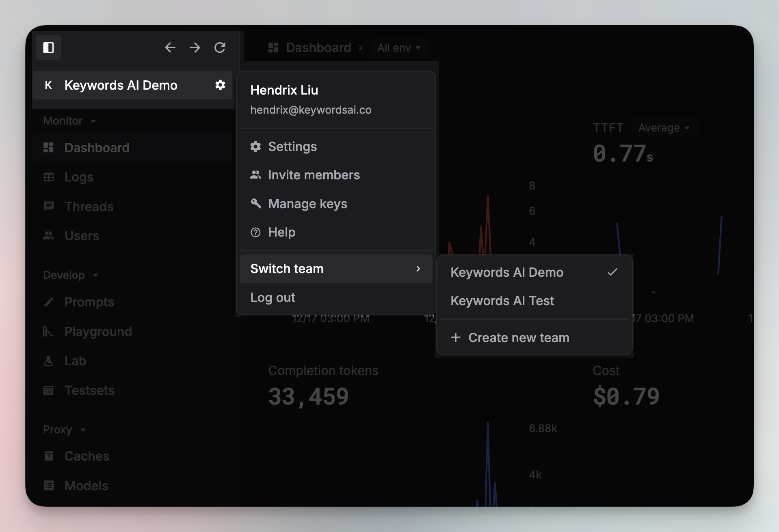Viewport: 779px width, 532px height.
Task: Click the Hendrix Liu name
Action: pos(284,90)
